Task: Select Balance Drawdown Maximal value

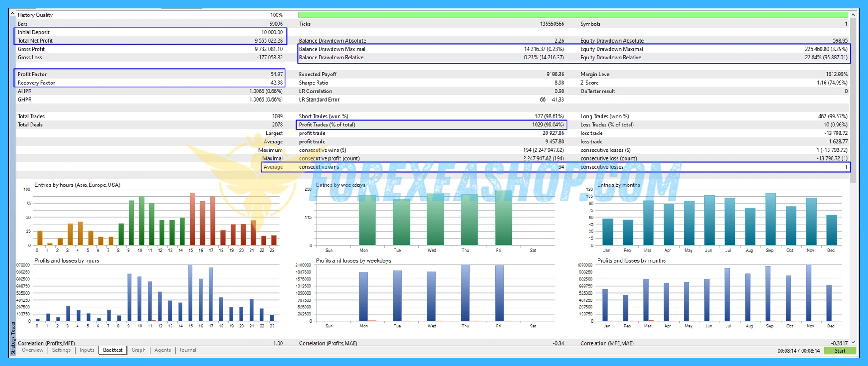Action: pos(544,49)
